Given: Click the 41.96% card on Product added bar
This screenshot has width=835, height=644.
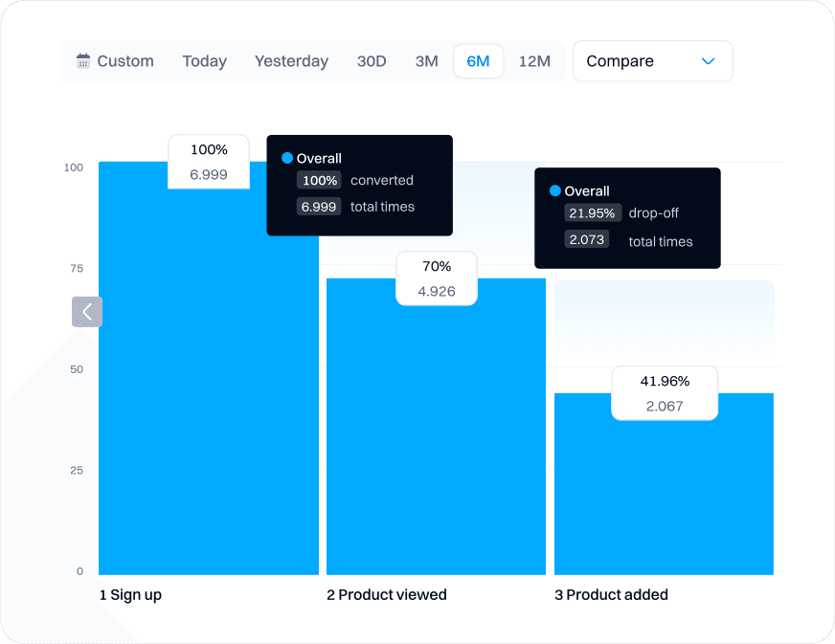Looking at the screenshot, I should tap(665, 392).
